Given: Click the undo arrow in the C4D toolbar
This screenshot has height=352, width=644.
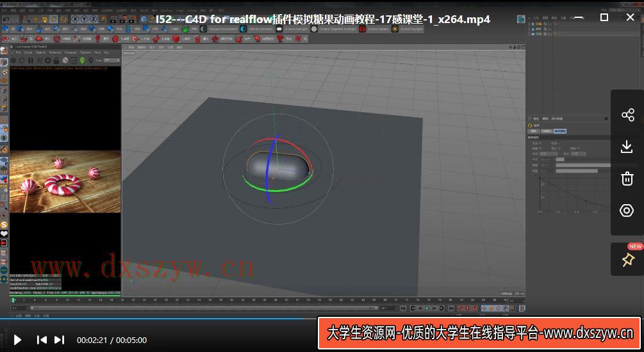Looking at the screenshot, I should pyautogui.click(x=6, y=19).
